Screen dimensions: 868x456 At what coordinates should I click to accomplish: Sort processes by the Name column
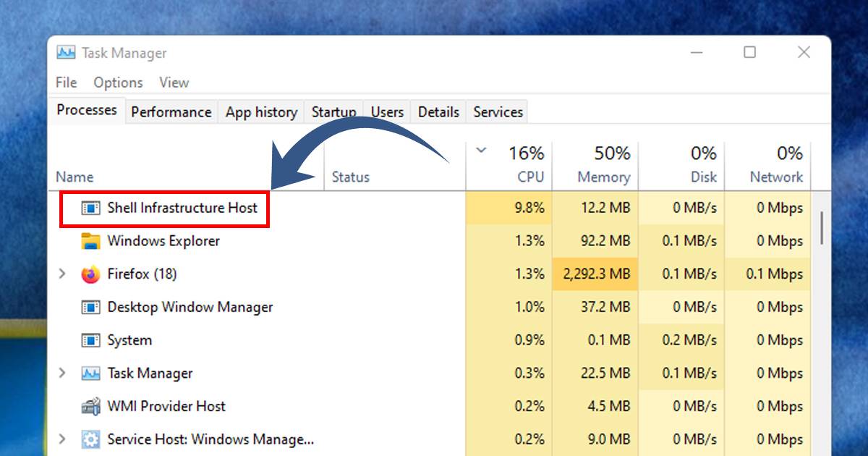pos(75,177)
